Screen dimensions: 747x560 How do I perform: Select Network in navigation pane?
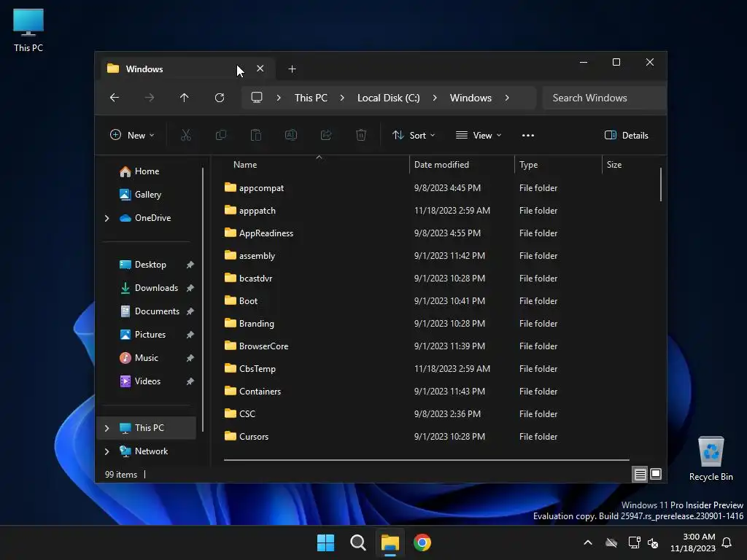pos(147,451)
